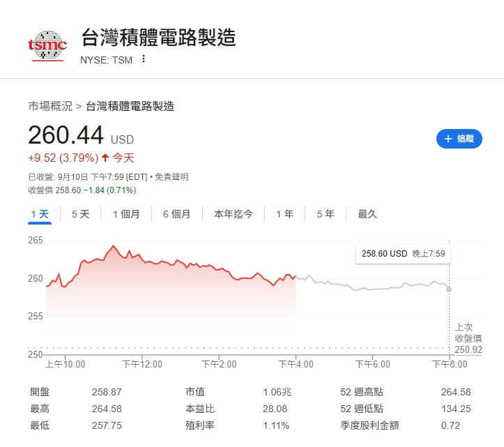504x447 pixels.
Task: Select the 1 天 chart range tab
Action: pyautogui.click(x=40, y=214)
